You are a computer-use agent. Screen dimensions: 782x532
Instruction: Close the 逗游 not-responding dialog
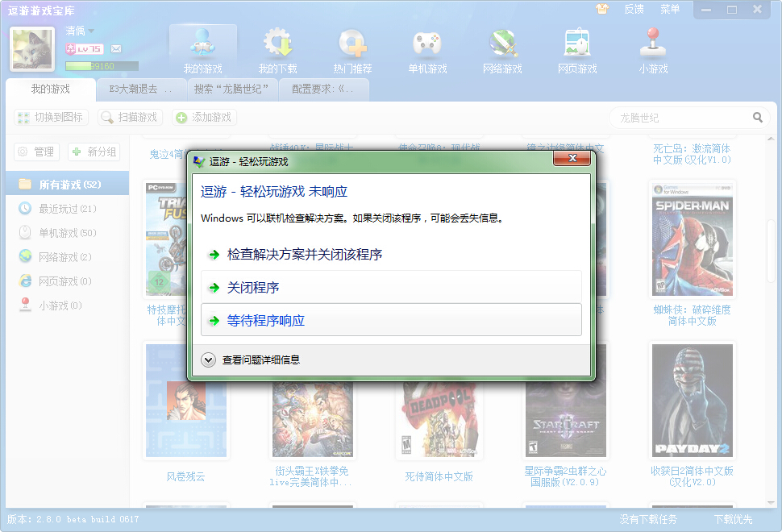coord(572,158)
